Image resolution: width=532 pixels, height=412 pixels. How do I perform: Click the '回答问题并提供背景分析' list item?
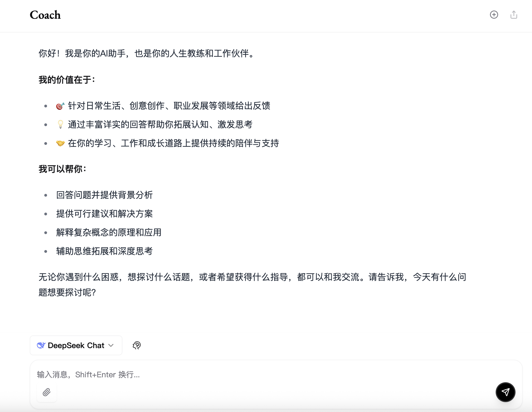pos(104,195)
